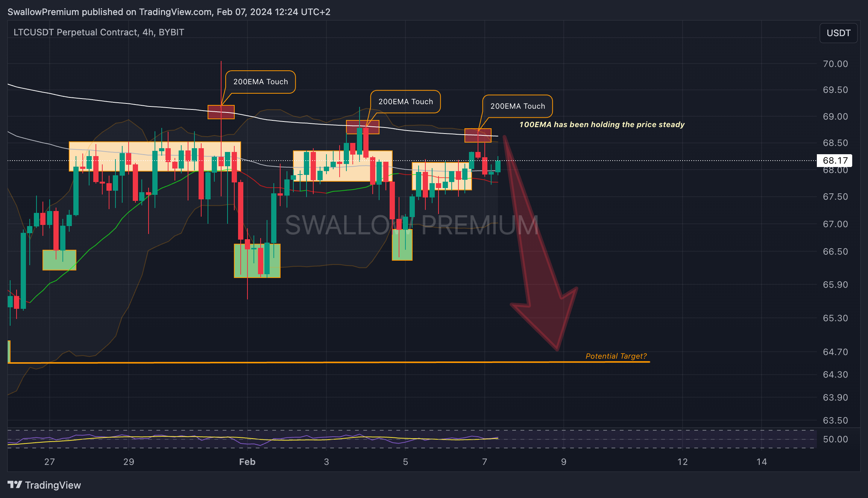The height and width of the screenshot is (498, 868).
Task: Click the 65.30 price axis label
Action: click(x=835, y=318)
